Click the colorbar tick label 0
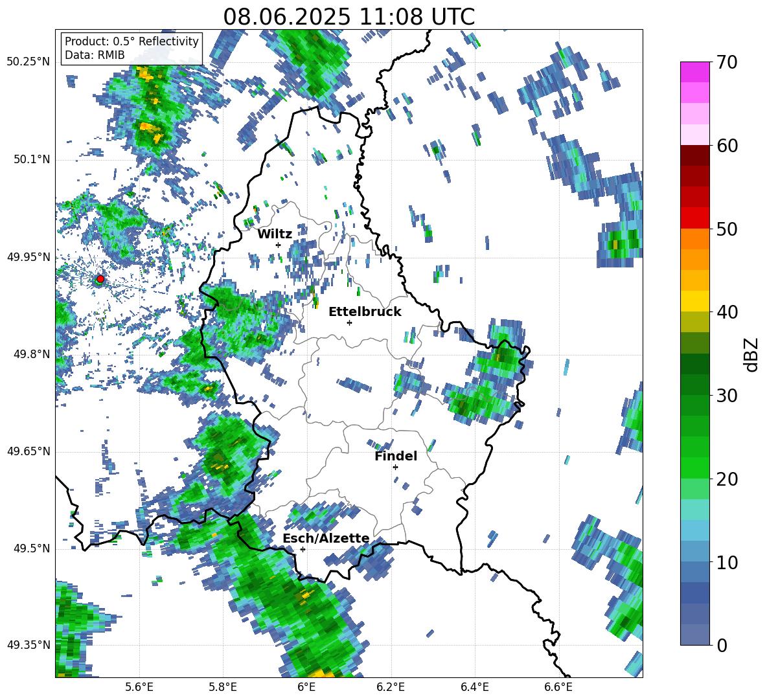Image resolution: width=767 pixels, height=700 pixels. 722,646
